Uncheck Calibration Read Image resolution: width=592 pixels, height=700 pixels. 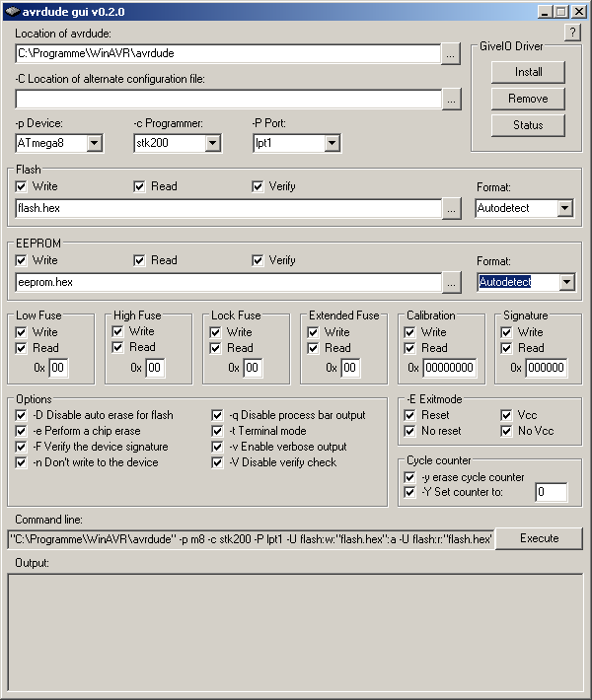pos(409,348)
